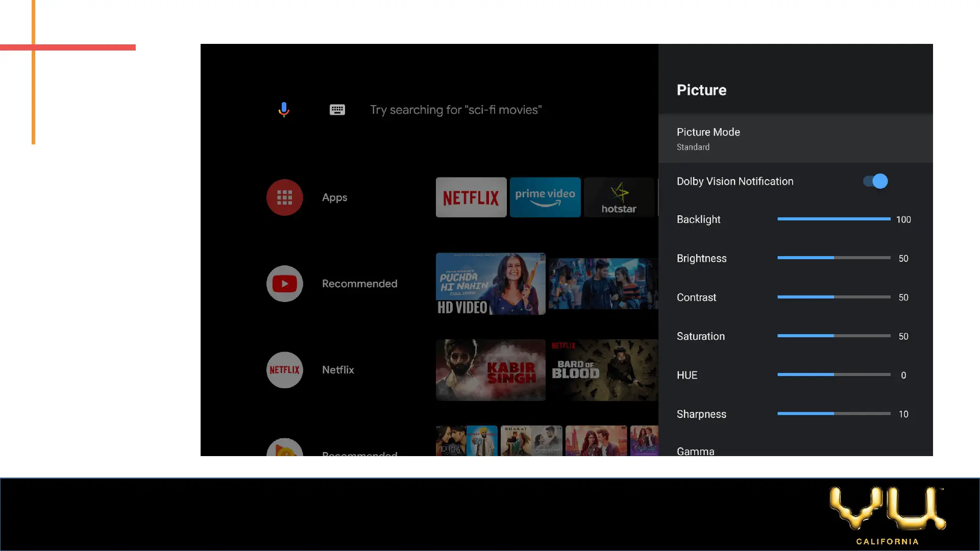Play the Puchda Hi Nahin video
Viewport: 980px width, 551px height.
click(490, 284)
